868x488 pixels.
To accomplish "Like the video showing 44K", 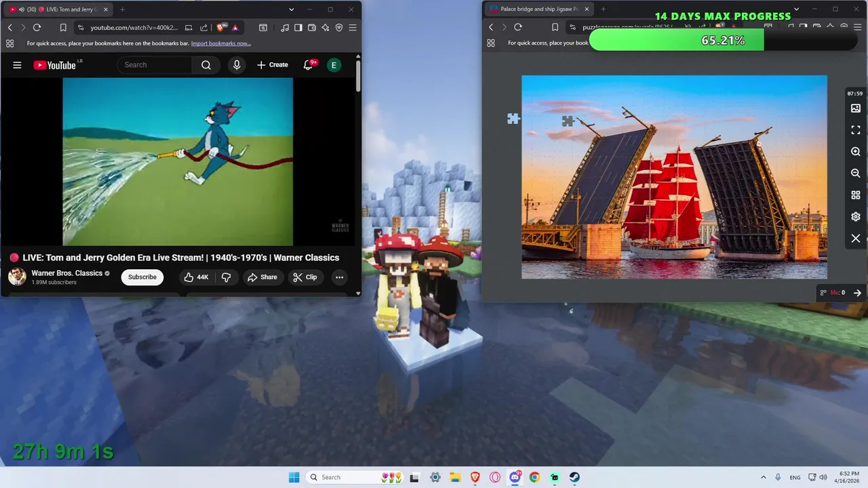I will pos(197,277).
